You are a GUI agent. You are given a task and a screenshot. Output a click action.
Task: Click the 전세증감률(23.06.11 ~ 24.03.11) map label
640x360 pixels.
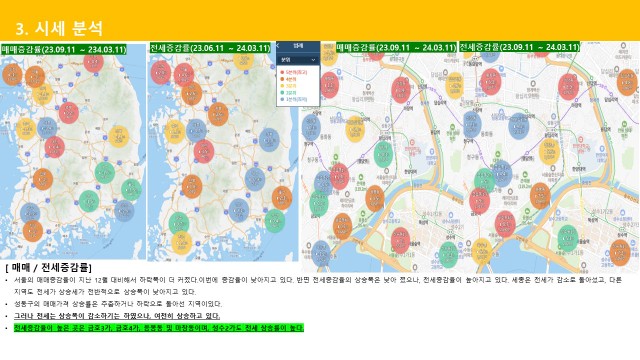click(210, 48)
